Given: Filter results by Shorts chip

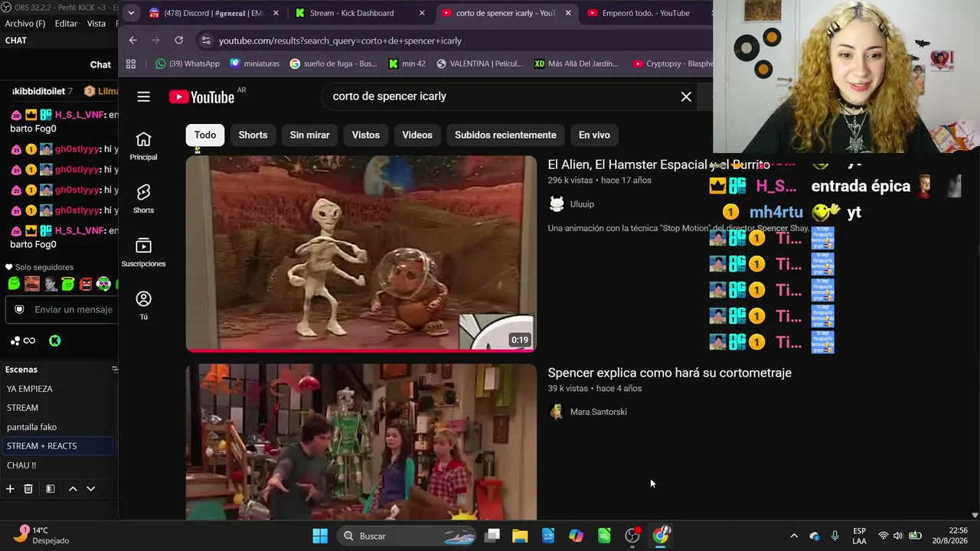Looking at the screenshot, I should (253, 135).
